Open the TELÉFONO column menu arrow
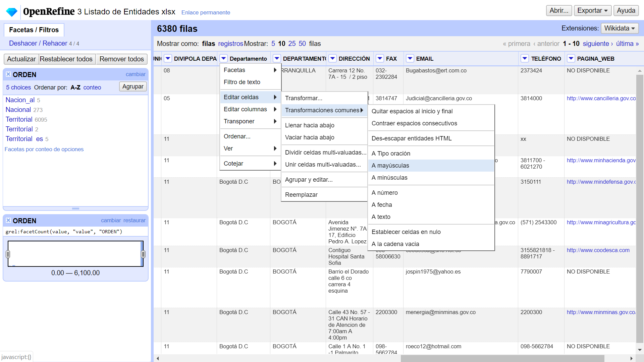644x362 pixels. pyautogui.click(x=525, y=59)
